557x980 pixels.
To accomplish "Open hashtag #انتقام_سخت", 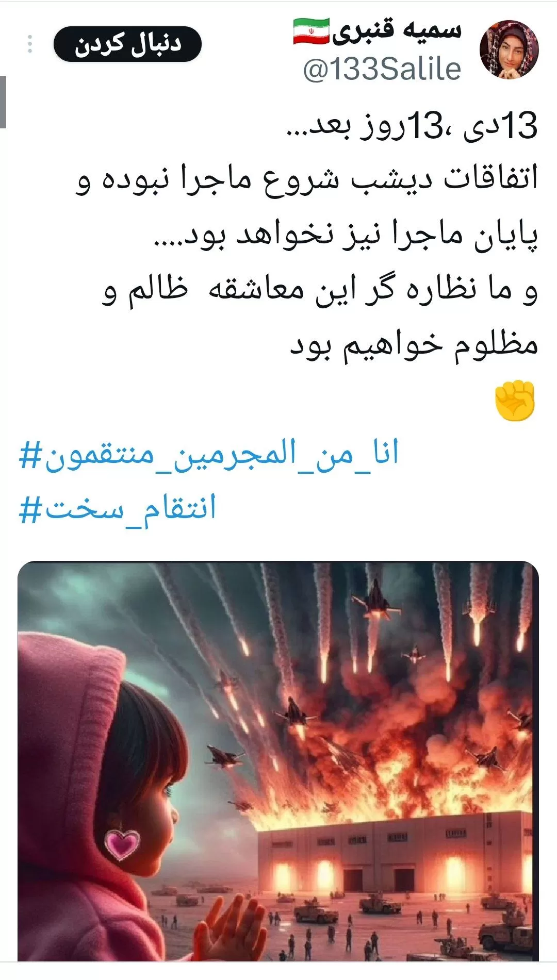I will (x=117, y=509).
